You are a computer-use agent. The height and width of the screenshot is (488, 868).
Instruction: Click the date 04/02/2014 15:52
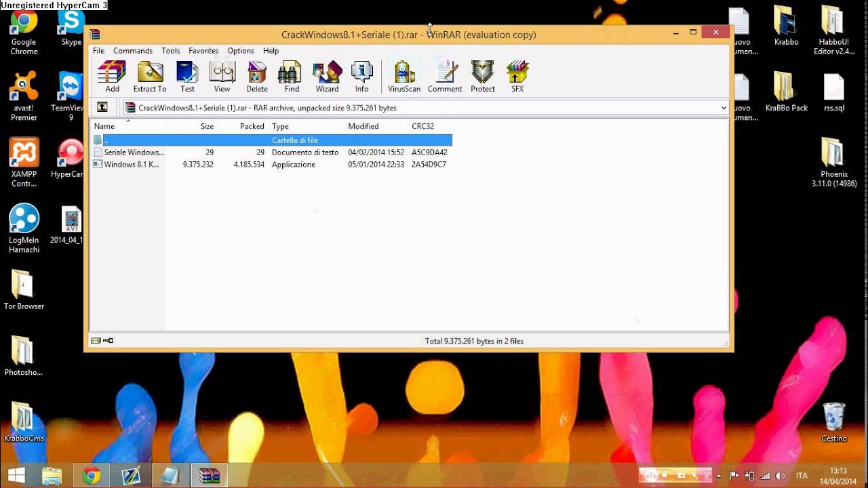[x=376, y=152]
